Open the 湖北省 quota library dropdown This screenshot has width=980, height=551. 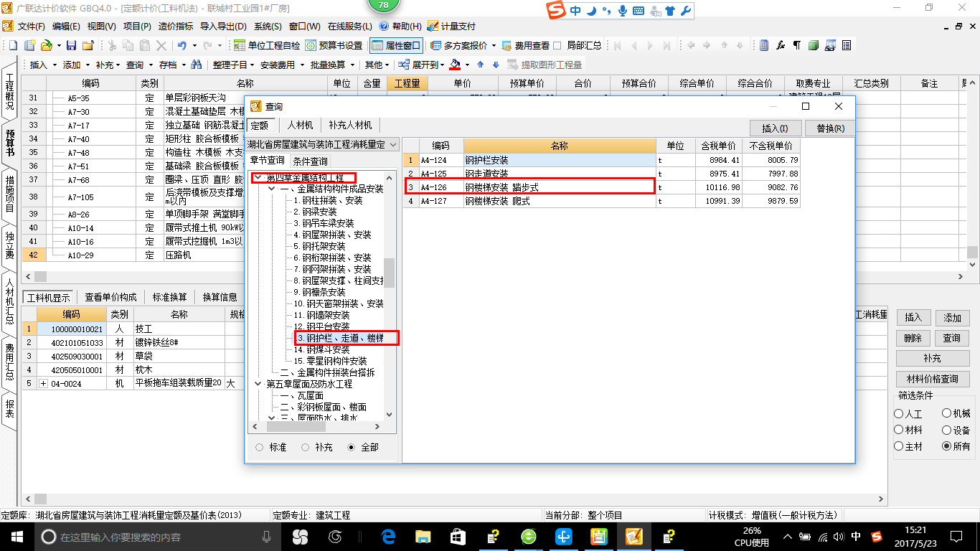point(393,144)
